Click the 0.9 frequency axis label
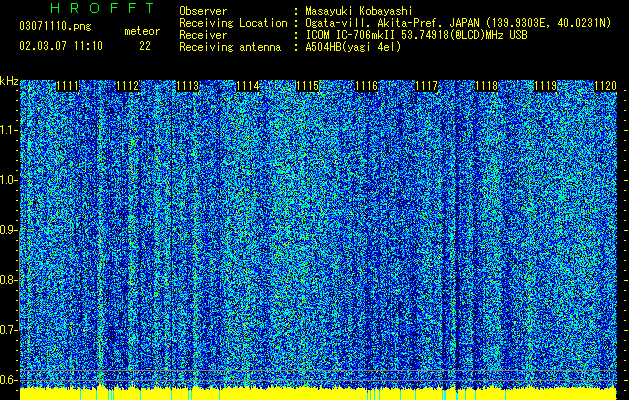Image resolution: width=629 pixels, height=400 pixels. (8, 230)
